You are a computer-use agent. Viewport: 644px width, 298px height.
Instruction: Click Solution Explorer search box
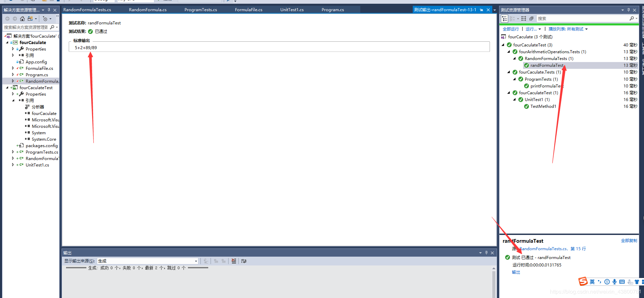(26, 27)
